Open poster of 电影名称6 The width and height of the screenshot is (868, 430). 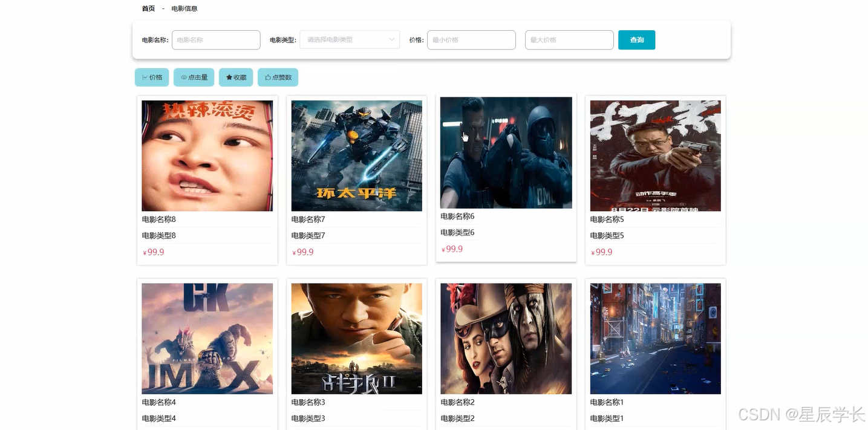[x=506, y=152]
